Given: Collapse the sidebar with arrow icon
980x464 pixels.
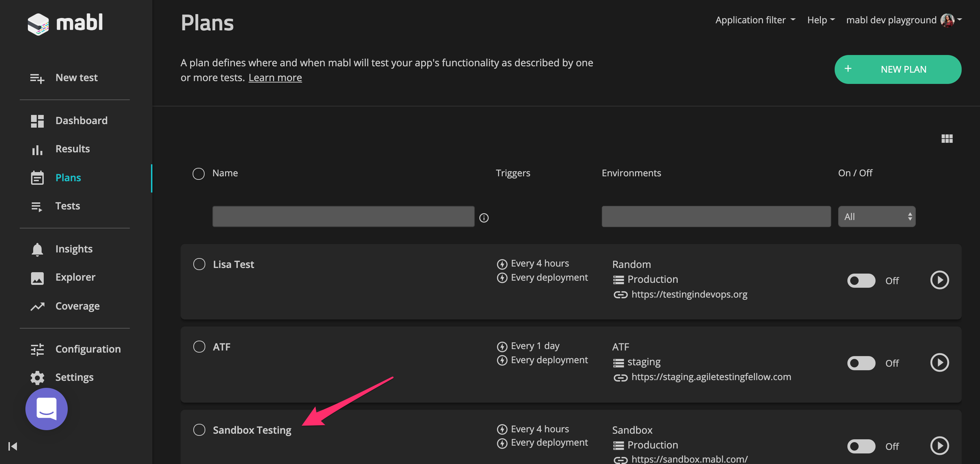Looking at the screenshot, I should tap(13, 446).
